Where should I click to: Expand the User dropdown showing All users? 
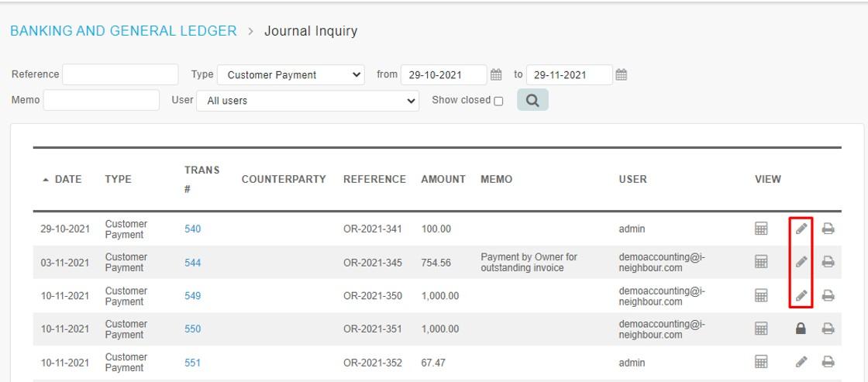point(307,101)
